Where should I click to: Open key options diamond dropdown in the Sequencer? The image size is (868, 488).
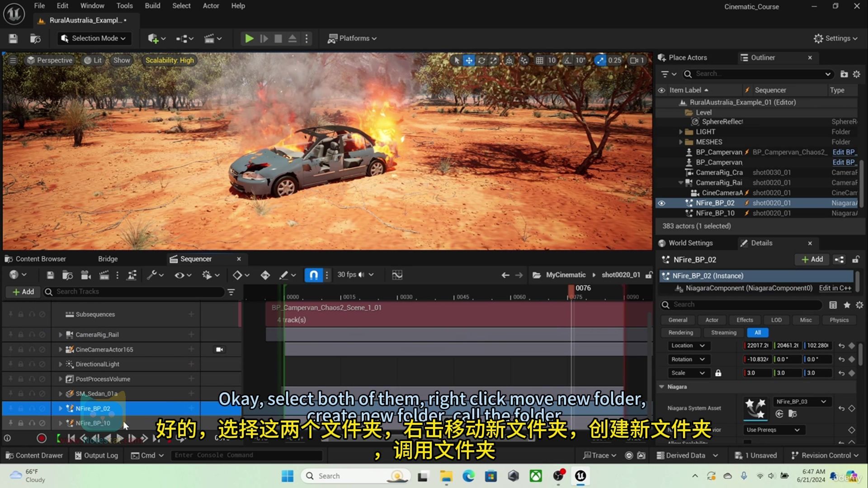coord(241,275)
